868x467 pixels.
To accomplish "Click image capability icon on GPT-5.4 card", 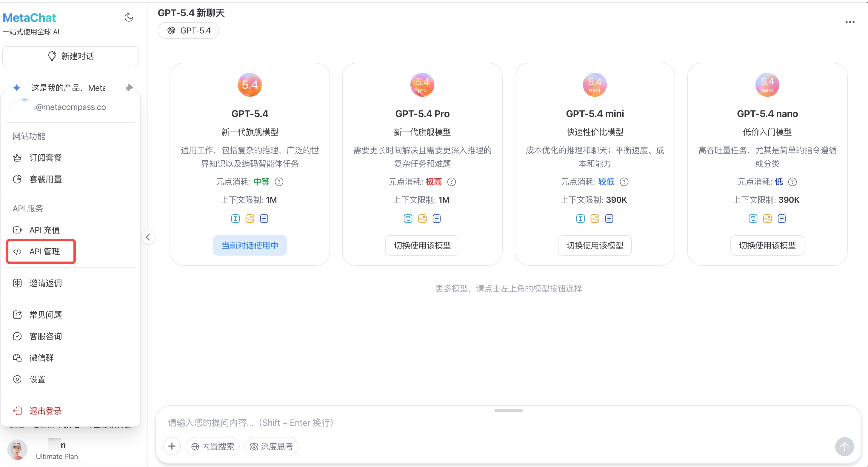I will [x=250, y=219].
